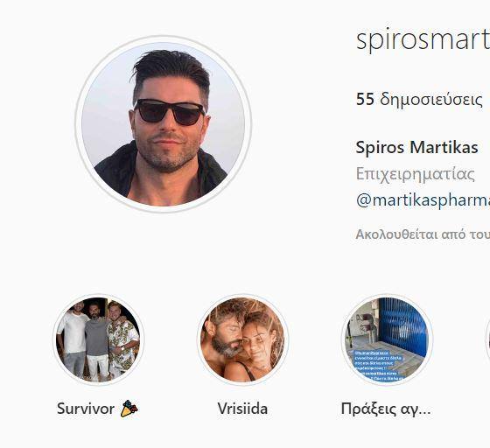
Task: Follow the @martikaspharma mention link
Action: click(423, 200)
